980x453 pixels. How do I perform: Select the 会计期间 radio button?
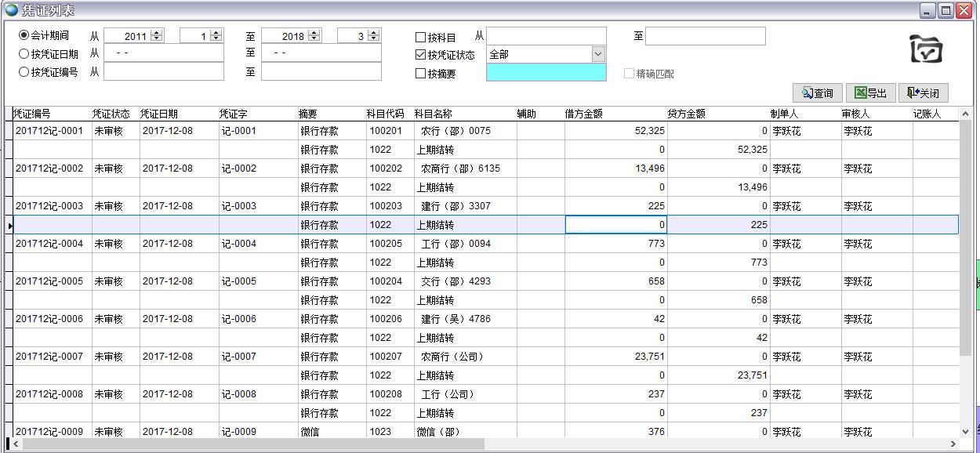[24, 35]
